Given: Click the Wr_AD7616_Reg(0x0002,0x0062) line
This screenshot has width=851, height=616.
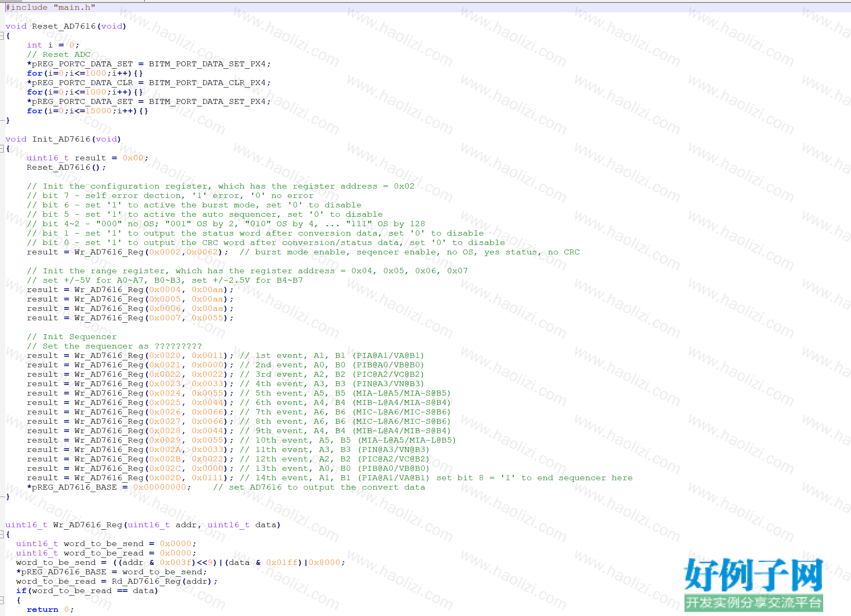Looking at the screenshot, I should [303, 252].
